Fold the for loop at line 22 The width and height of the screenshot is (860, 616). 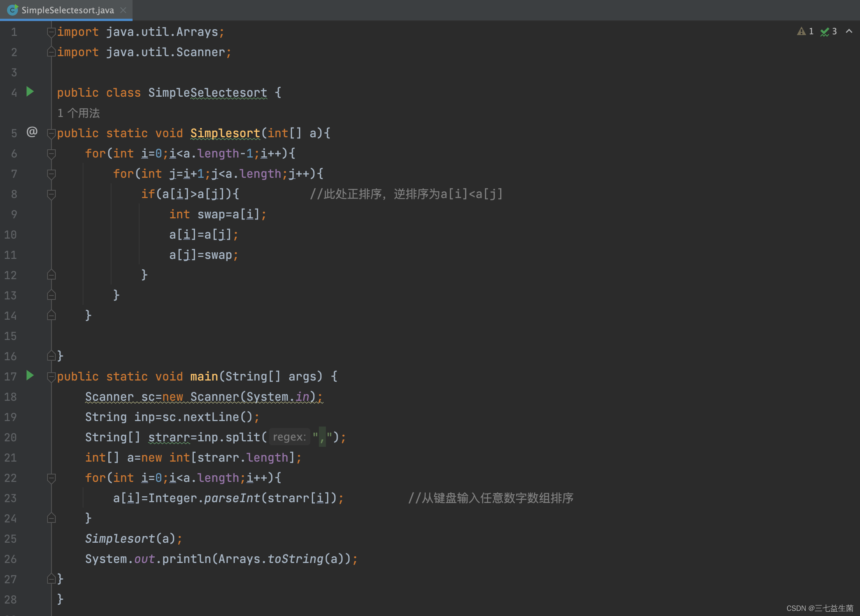point(51,478)
